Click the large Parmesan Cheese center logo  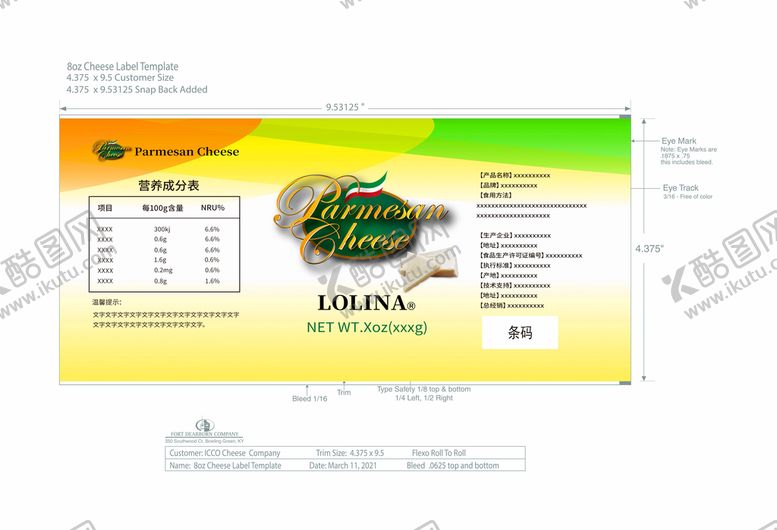coord(361,220)
